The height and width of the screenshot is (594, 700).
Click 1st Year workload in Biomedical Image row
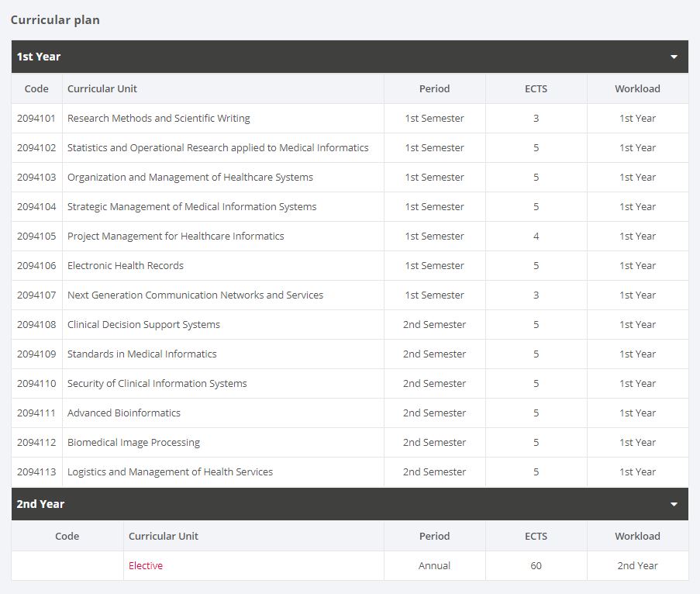click(637, 443)
